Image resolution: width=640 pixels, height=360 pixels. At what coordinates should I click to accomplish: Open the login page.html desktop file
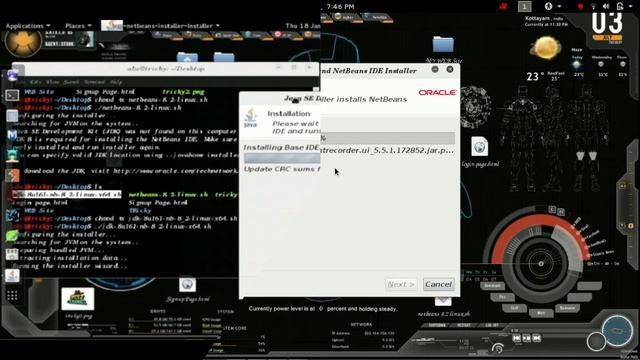[x=480, y=152]
